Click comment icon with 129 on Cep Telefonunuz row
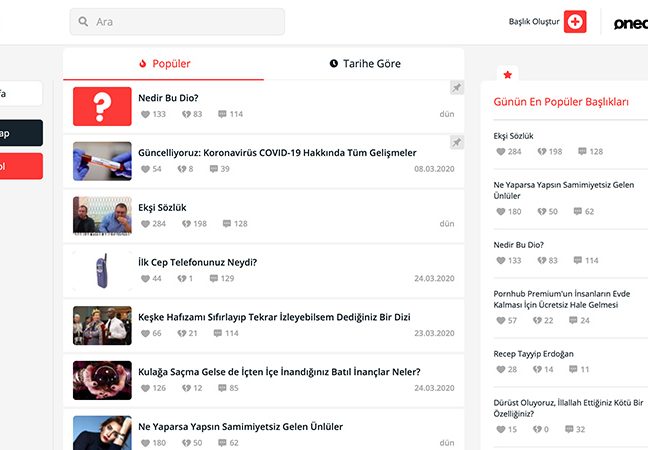648x450 pixels. coord(214,279)
